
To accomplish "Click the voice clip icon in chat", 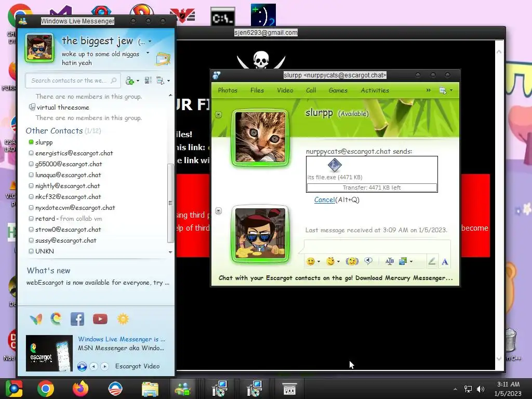I will tap(368, 261).
